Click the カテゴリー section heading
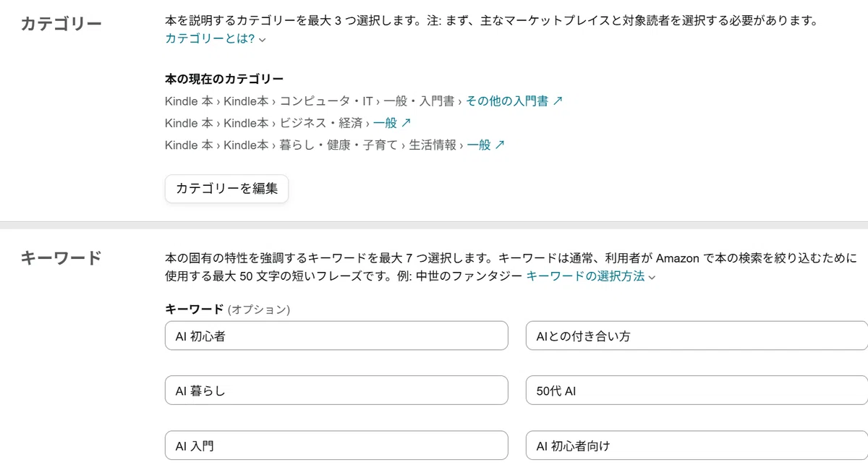Image resolution: width=868 pixels, height=465 pixels. pyautogui.click(x=61, y=24)
